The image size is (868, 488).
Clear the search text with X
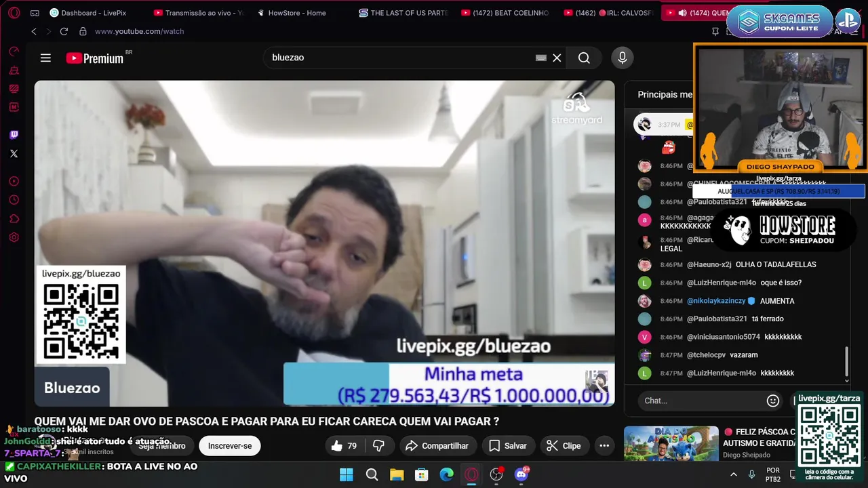click(x=557, y=58)
